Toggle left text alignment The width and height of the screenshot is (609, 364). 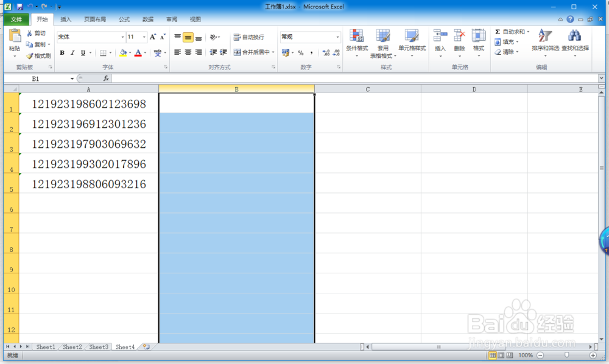[177, 52]
